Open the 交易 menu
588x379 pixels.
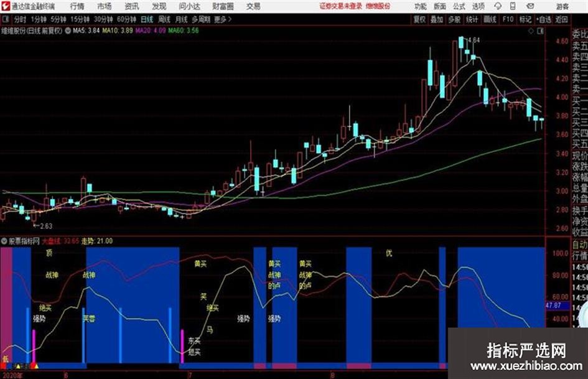(253, 6)
